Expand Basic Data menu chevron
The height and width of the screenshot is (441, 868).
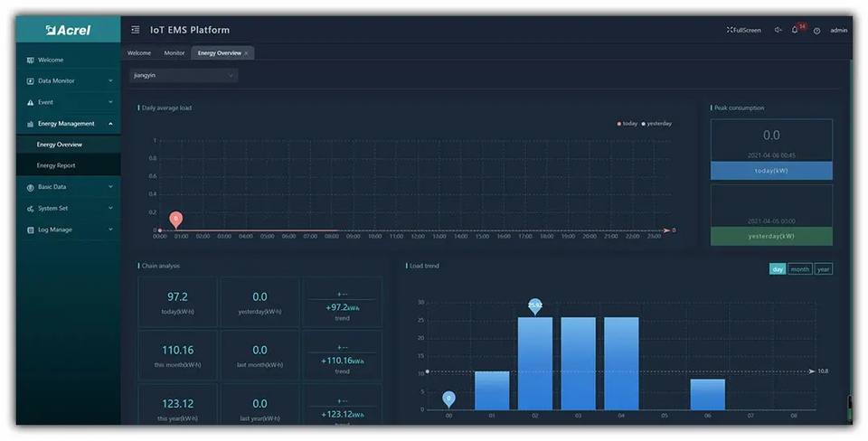110,187
